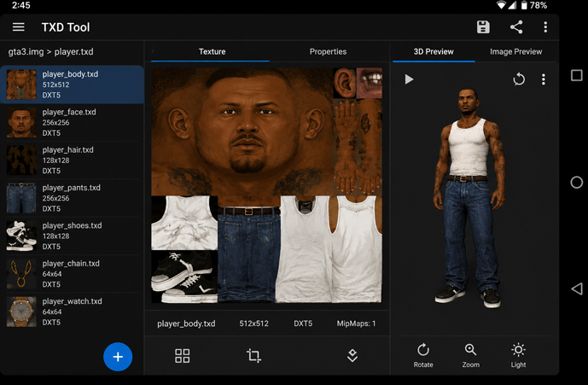
Task: Play the 3D preview animation
Action: pyautogui.click(x=409, y=79)
